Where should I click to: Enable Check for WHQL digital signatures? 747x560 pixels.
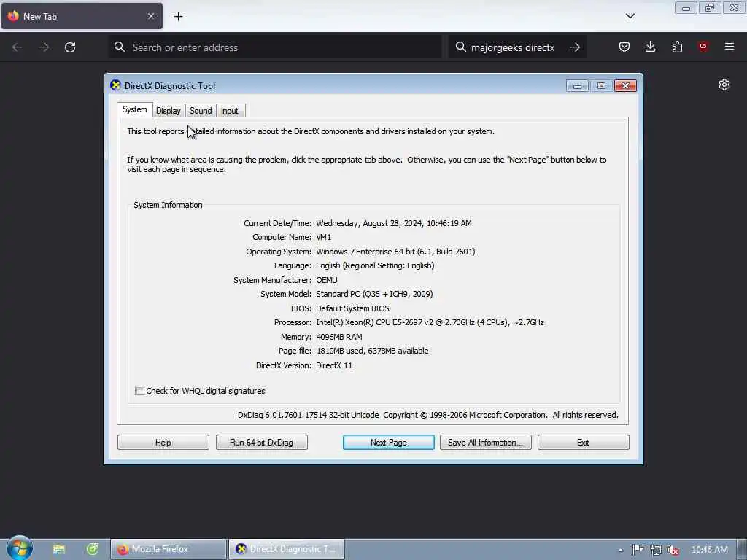[x=139, y=391]
